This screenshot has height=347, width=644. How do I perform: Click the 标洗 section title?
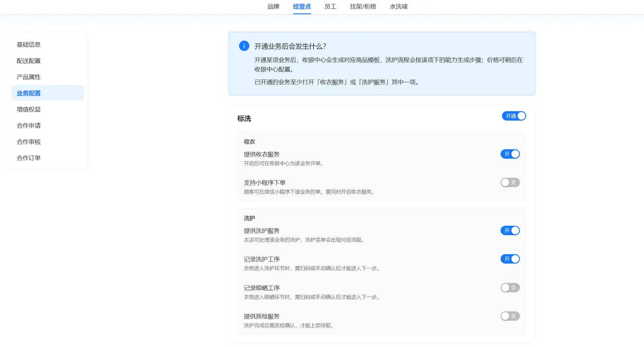(244, 118)
